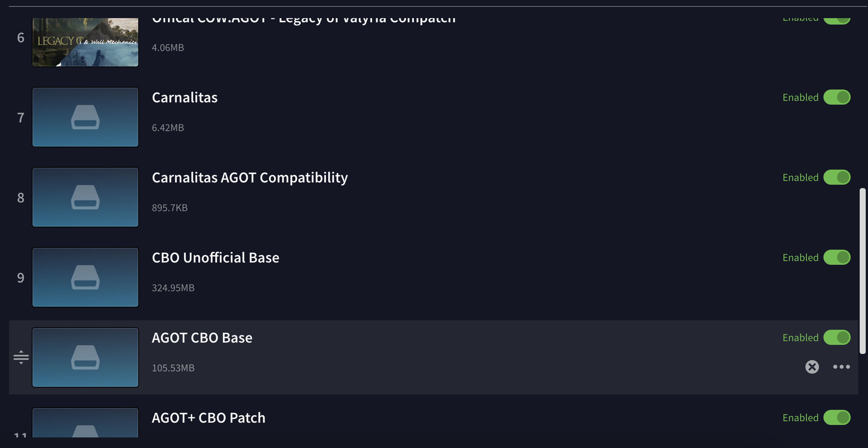
Task: Click Carnalitas AGOT Compatibility placeholder icon
Action: click(85, 197)
